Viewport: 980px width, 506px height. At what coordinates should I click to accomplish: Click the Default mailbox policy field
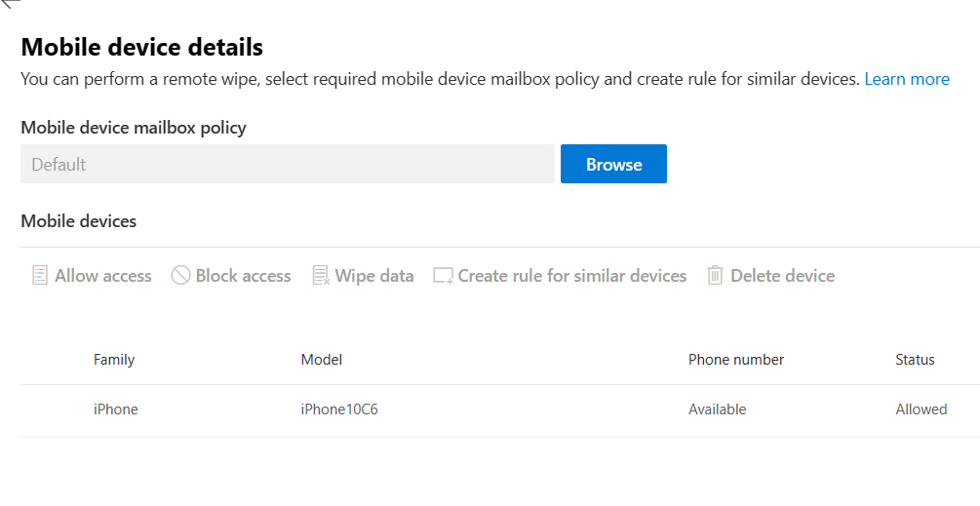coord(288,165)
